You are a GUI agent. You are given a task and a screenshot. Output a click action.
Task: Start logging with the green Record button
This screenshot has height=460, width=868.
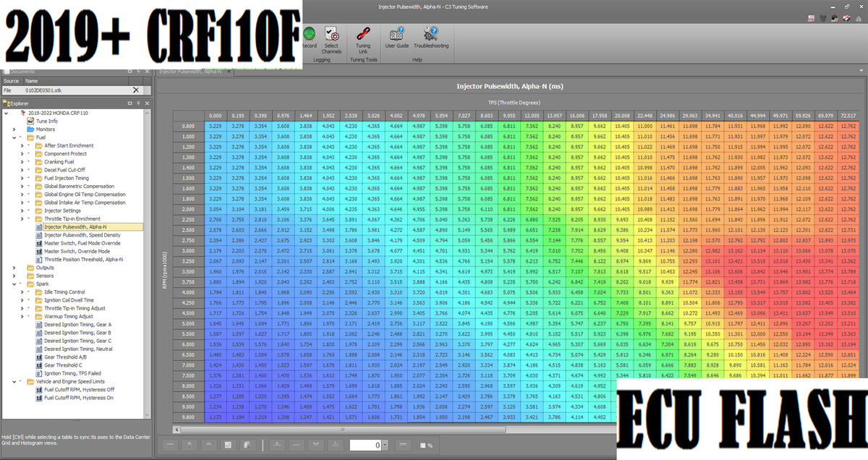click(x=309, y=37)
